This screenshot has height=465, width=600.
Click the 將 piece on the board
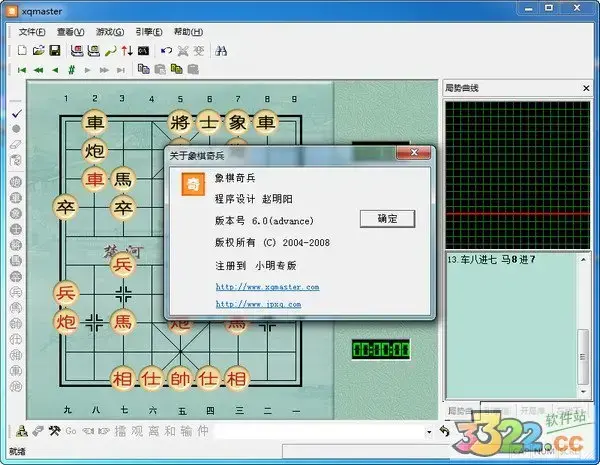click(x=180, y=122)
